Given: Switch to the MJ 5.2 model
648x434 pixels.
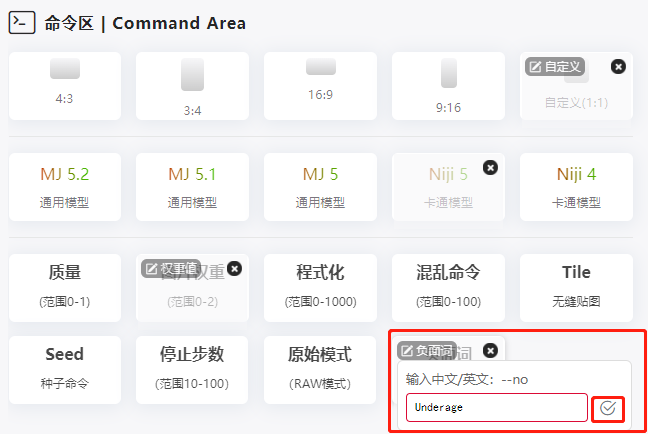Looking at the screenshot, I should click(65, 186).
